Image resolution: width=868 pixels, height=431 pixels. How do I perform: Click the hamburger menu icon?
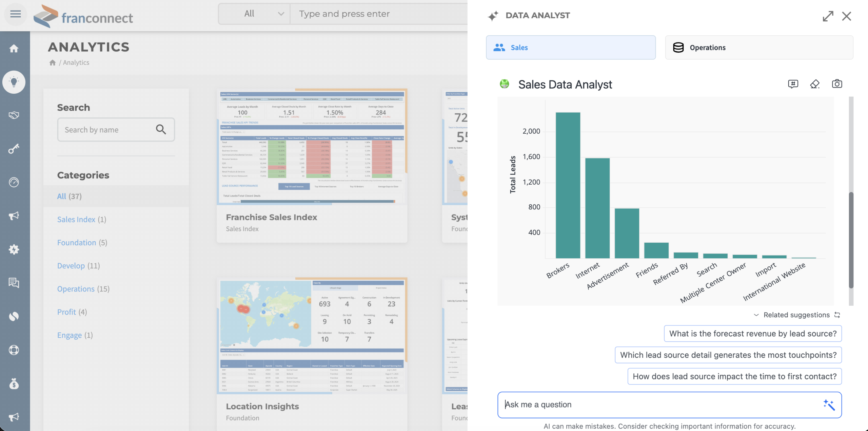[x=15, y=14]
